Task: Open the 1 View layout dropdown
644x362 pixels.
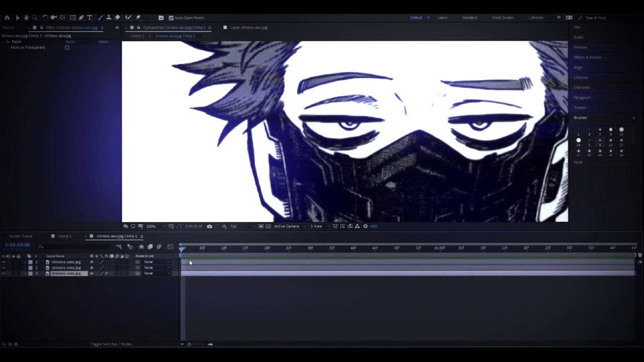Action: point(320,226)
